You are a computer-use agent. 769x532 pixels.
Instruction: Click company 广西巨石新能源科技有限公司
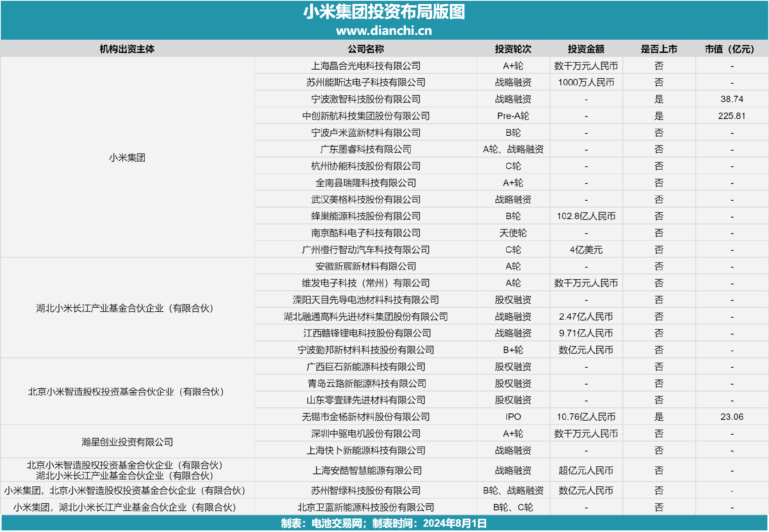[x=366, y=367]
